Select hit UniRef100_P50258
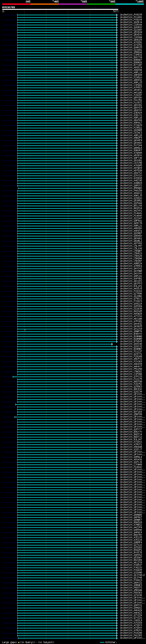This screenshot has height=644, width=146. coord(131,369)
